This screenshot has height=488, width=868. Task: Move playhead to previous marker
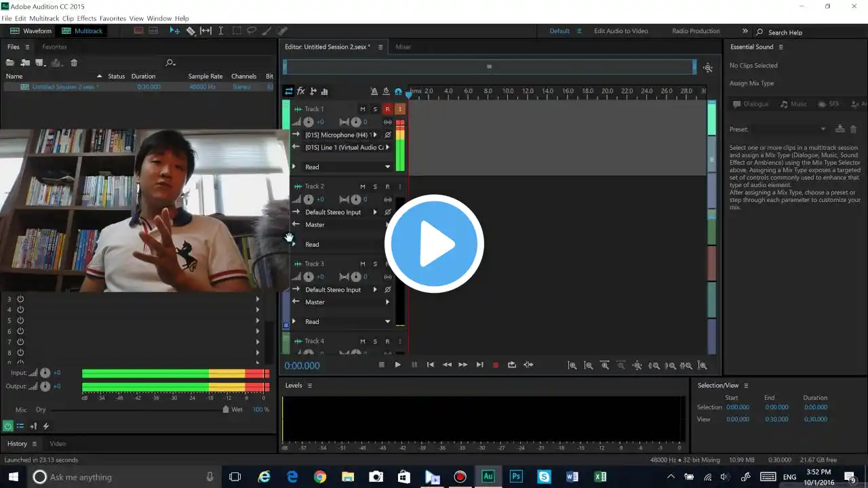(x=430, y=365)
